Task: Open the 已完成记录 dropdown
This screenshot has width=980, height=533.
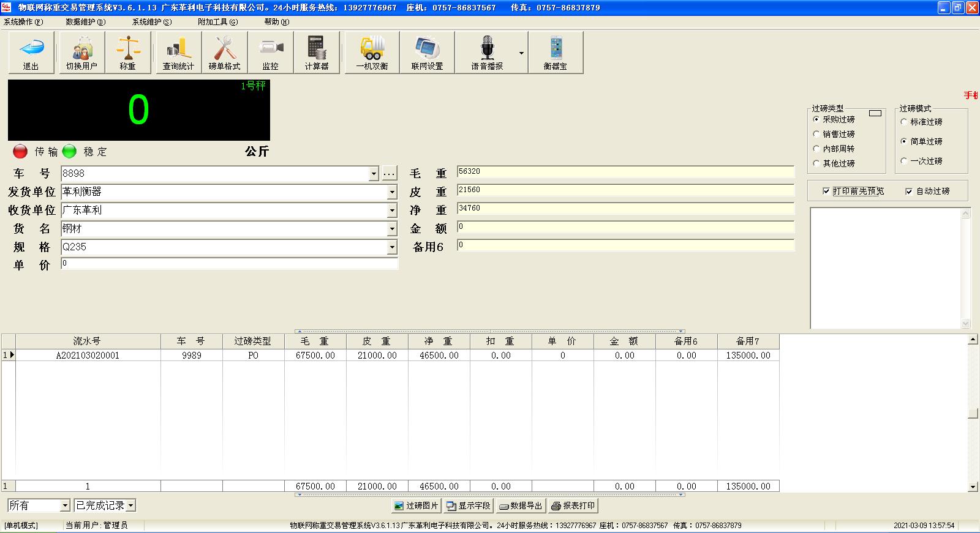Action: pos(131,505)
